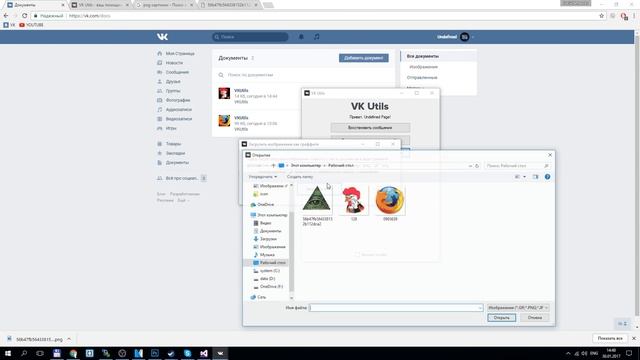Bookmark page with the star icon
The image size is (640, 360).
click(602, 16)
